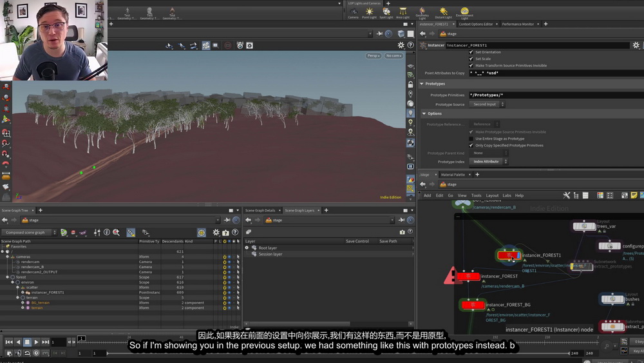The height and width of the screenshot is (363, 644).
Task: Add an Area Light from the shelf
Action: point(403,13)
